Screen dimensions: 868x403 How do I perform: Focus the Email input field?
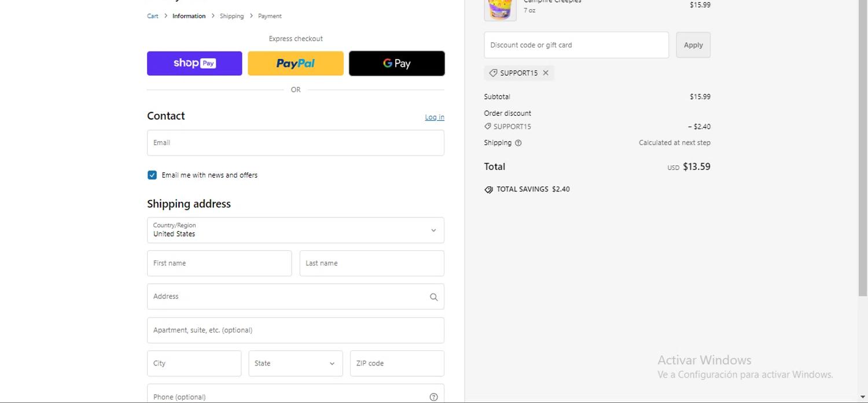coord(296,143)
